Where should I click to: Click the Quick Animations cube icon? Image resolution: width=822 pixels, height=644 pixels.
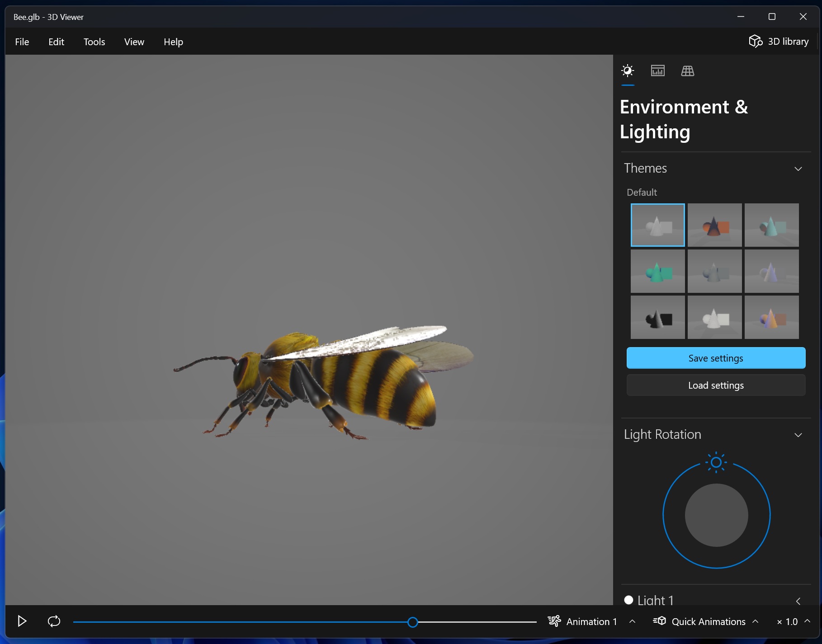[660, 621]
